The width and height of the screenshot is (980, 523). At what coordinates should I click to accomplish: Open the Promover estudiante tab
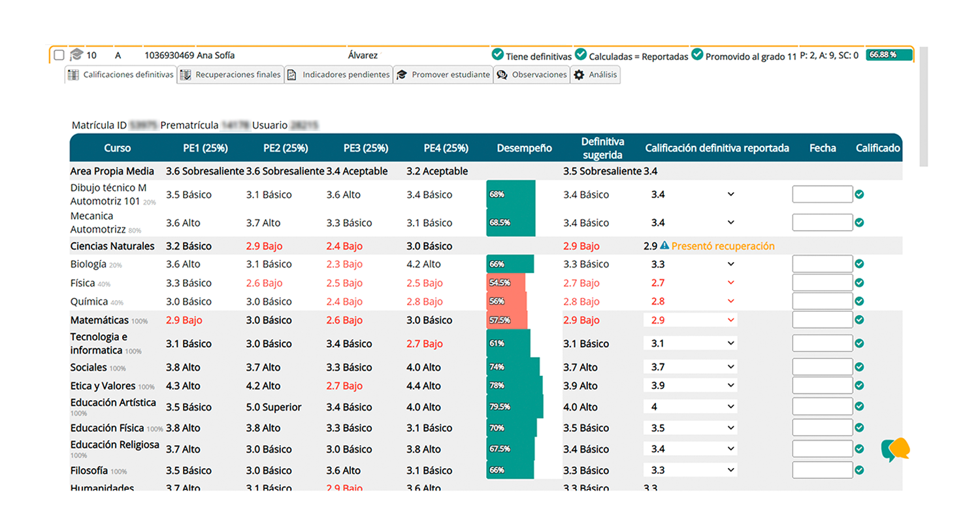pyautogui.click(x=443, y=75)
